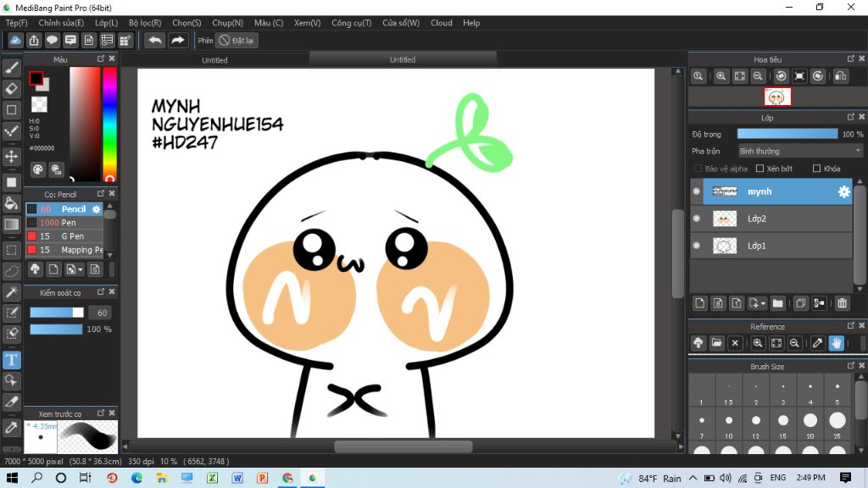Image resolution: width=868 pixels, height=488 pixels.
Task: Select the Bucket fill tool
Action: [12, 203]
